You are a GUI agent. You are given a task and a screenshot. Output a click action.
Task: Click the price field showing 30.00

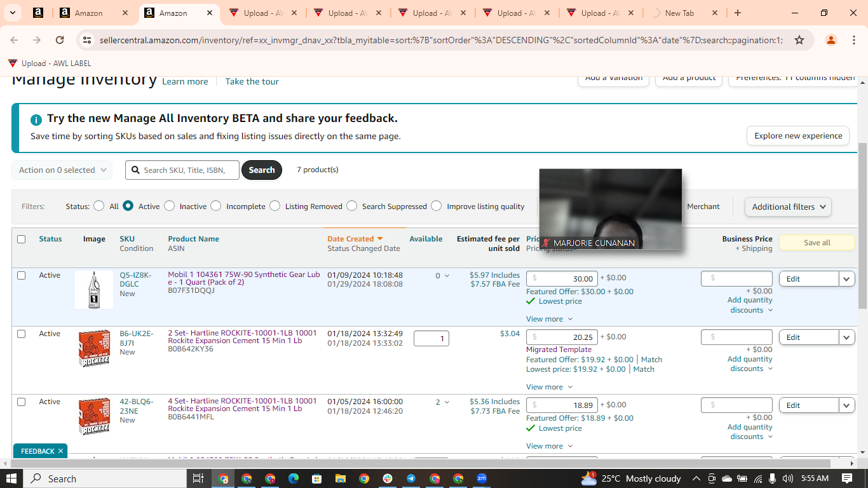tap(562, 278)
